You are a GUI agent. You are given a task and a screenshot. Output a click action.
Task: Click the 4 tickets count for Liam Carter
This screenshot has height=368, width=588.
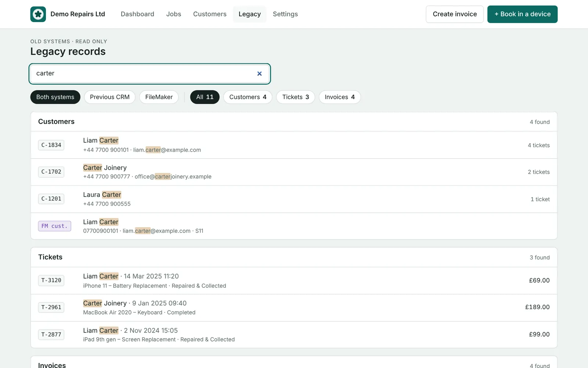[x=538, y=145]
